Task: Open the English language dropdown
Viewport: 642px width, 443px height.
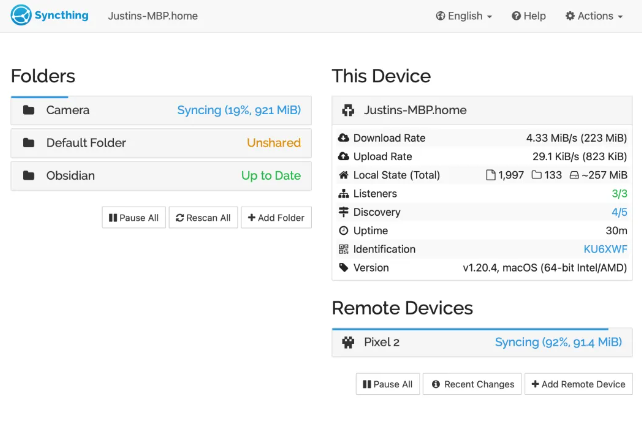Action: (463, 16)
